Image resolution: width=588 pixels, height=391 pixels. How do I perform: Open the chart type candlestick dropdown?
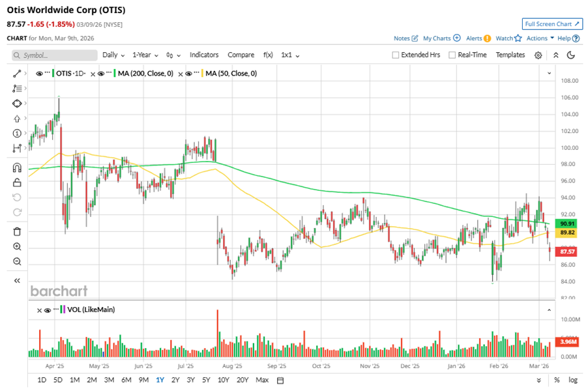tap(173, 55)
